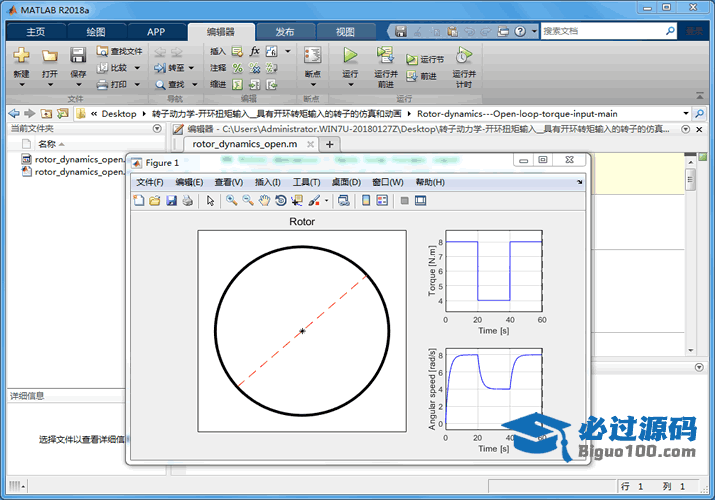Click the Open (打开) folder icon
This screenshot has height=500, width=715.
[50, 56]
